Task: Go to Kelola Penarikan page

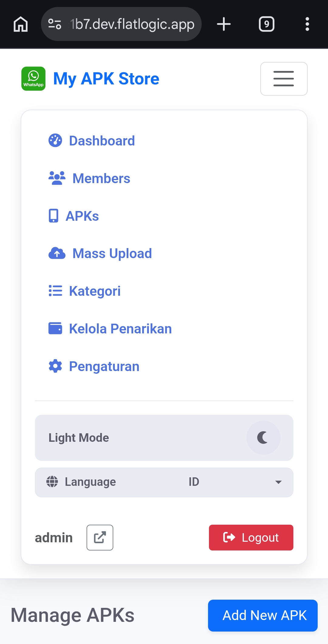Action: click(120, 329)
